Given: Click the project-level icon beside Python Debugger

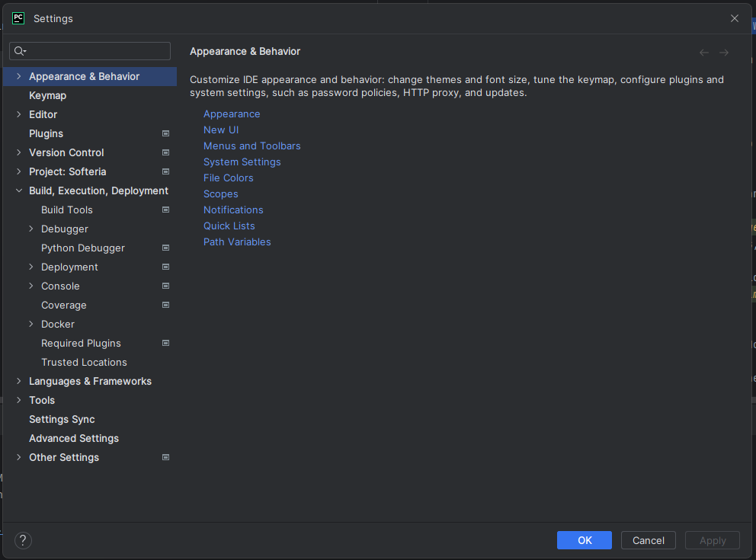Looking at the screenshot, I should 165,248.
